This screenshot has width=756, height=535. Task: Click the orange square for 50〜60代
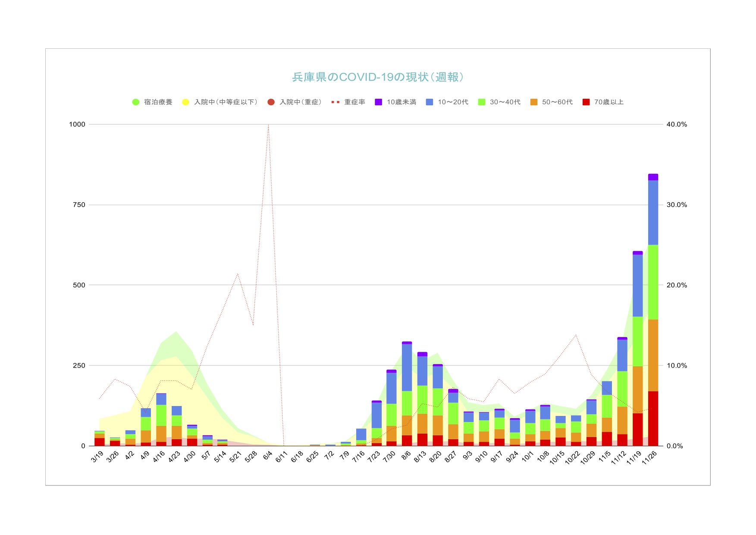pos(534,102)
